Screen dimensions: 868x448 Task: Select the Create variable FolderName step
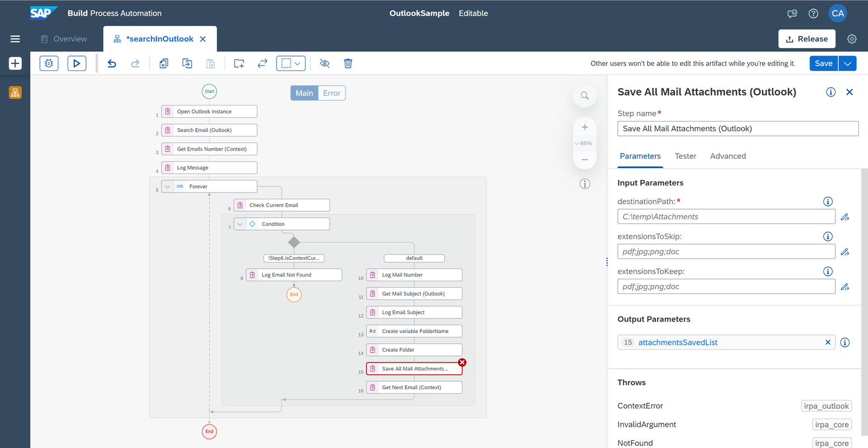[x=414, y=331]
